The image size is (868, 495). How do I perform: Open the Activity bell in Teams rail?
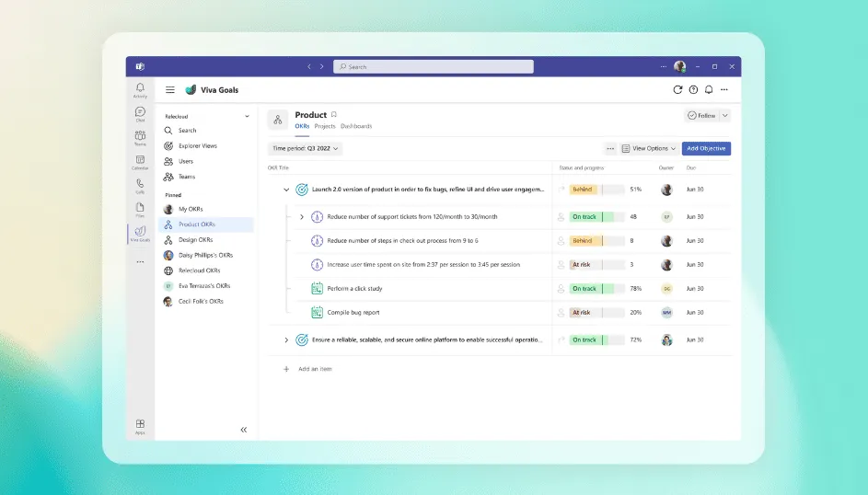click(x=140, y=89)
